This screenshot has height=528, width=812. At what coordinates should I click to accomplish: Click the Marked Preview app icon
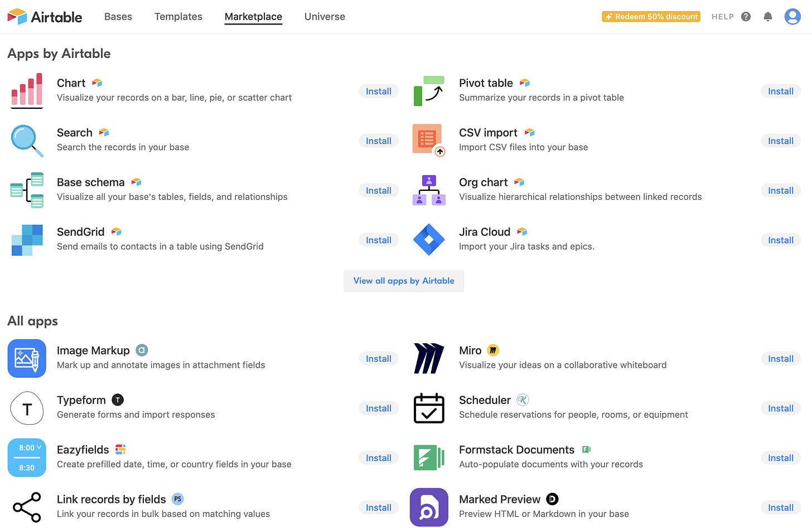[x=429, y=507]
